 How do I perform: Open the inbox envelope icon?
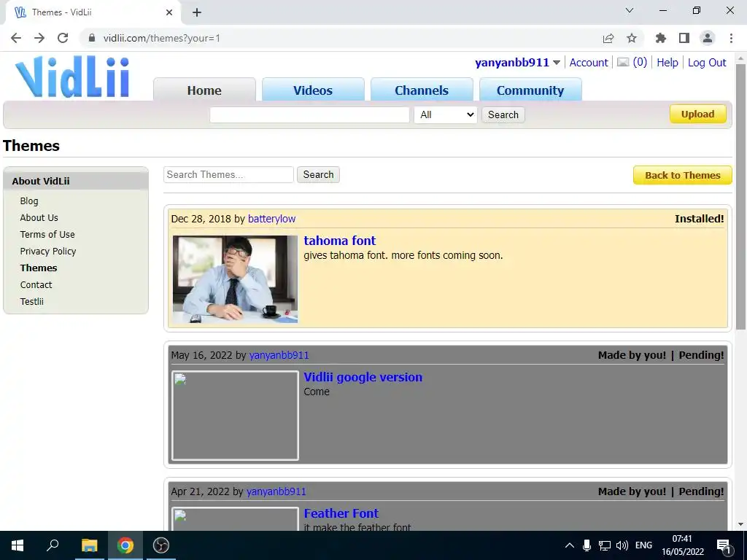(623, 63)
